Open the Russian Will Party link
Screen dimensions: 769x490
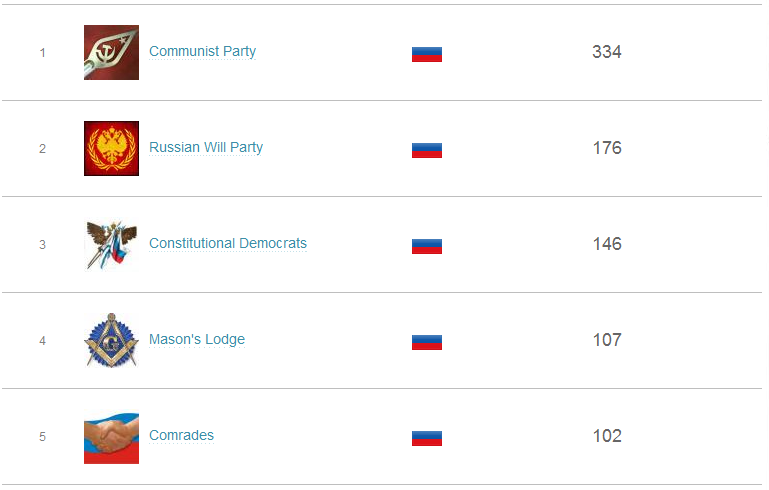click(205, 147)
